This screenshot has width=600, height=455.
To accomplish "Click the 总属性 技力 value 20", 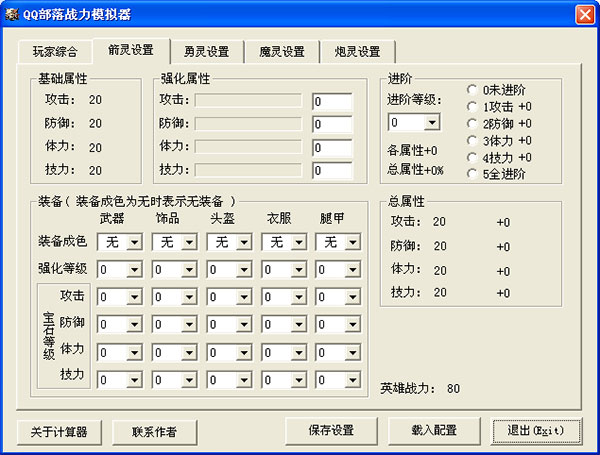I will tap(440, 293).
